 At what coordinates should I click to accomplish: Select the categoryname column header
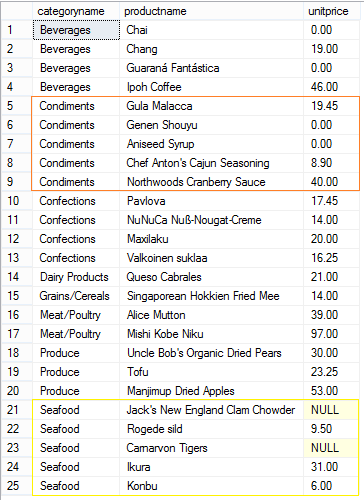click(76, 11)
